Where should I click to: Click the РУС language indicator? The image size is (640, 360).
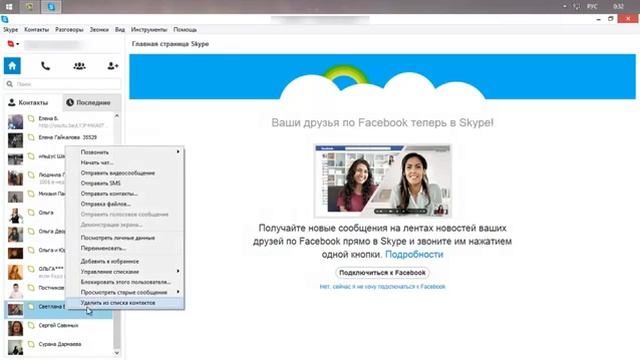point(592,7)
